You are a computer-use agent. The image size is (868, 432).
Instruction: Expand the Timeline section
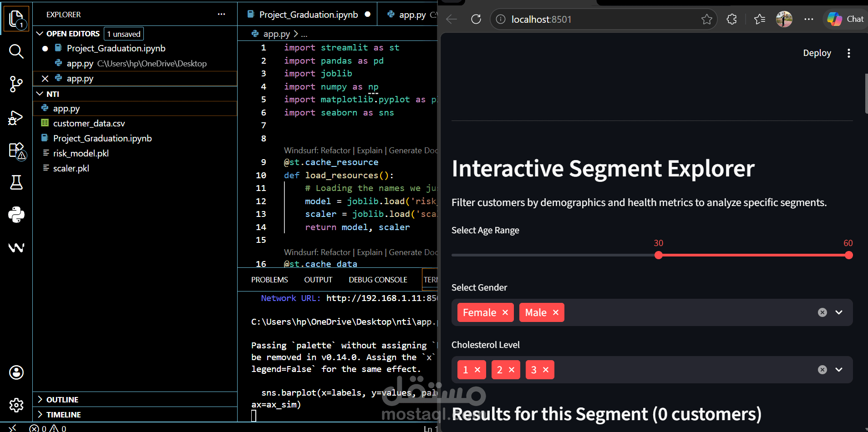tap(135, 414)
